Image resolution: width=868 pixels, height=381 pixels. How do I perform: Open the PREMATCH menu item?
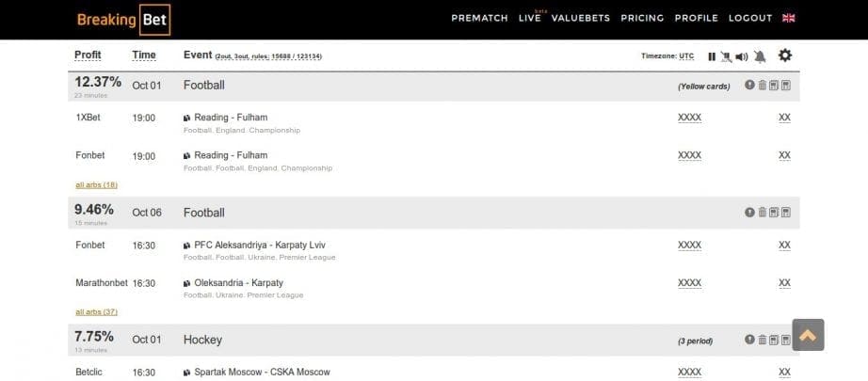point(479,18)
